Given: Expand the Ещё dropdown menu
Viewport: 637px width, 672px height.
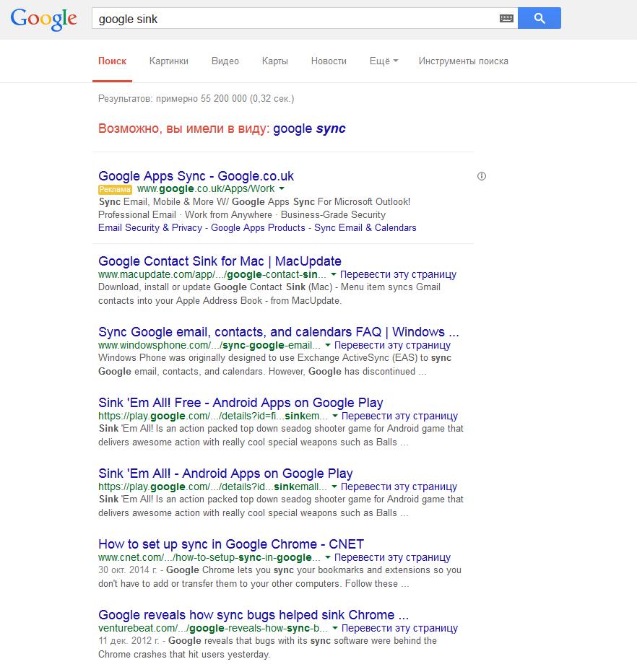Looking at the screenshot, I should coord(384,61).
